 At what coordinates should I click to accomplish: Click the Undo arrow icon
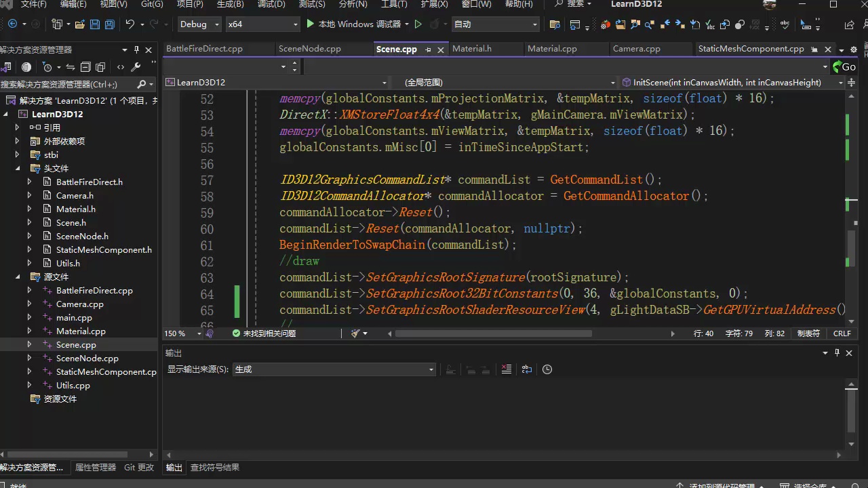(x=130, y=24)
